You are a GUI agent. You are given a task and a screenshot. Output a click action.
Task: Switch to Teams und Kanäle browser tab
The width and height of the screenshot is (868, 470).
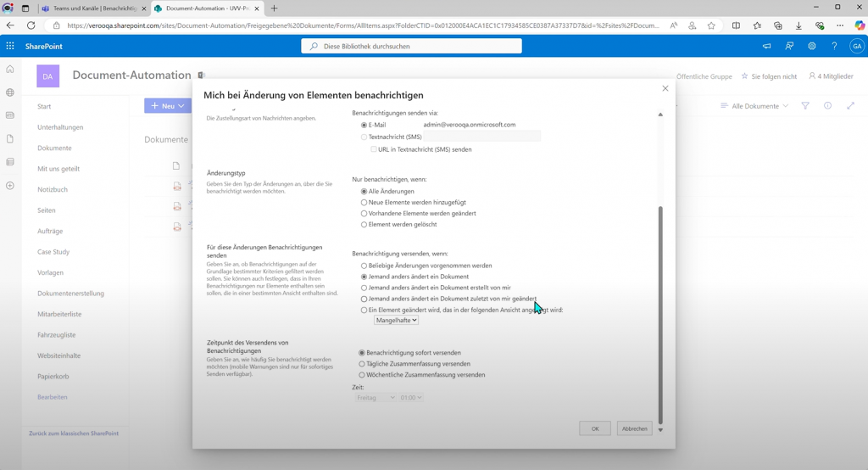click(94, 8)
